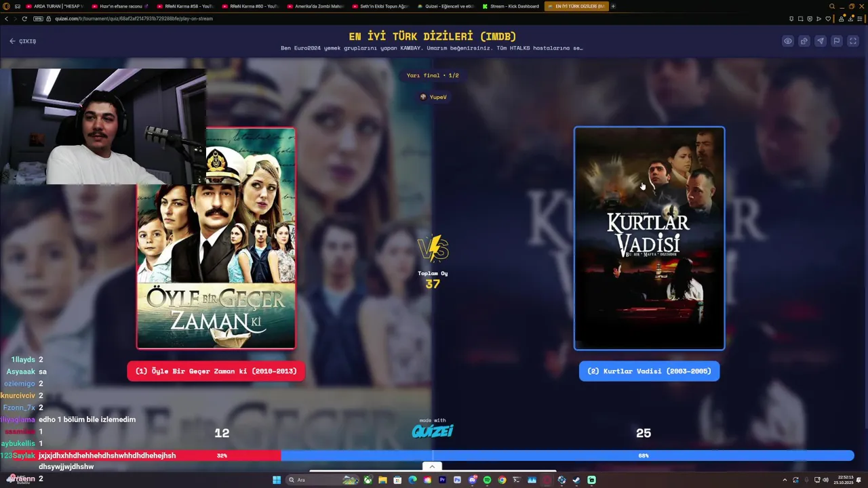Expand the panel with up chevron
The height and width of the screenshot is (488, 868).
432,466
